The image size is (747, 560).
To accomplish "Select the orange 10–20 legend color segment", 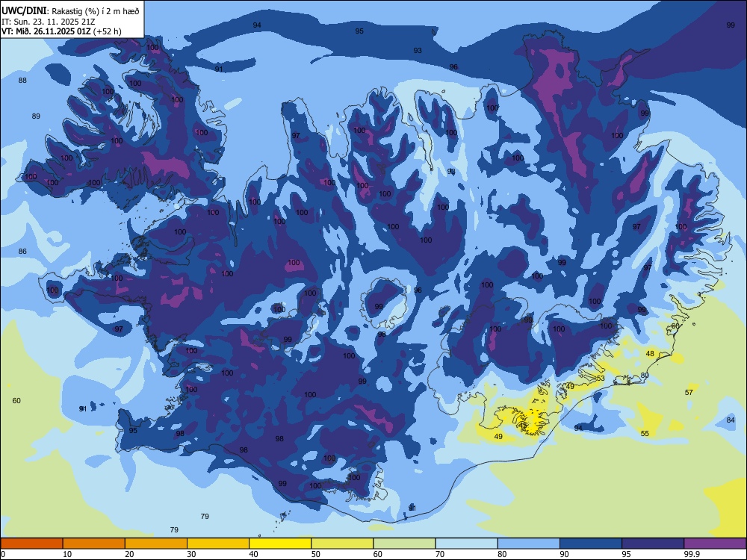I will click(94, 544).
